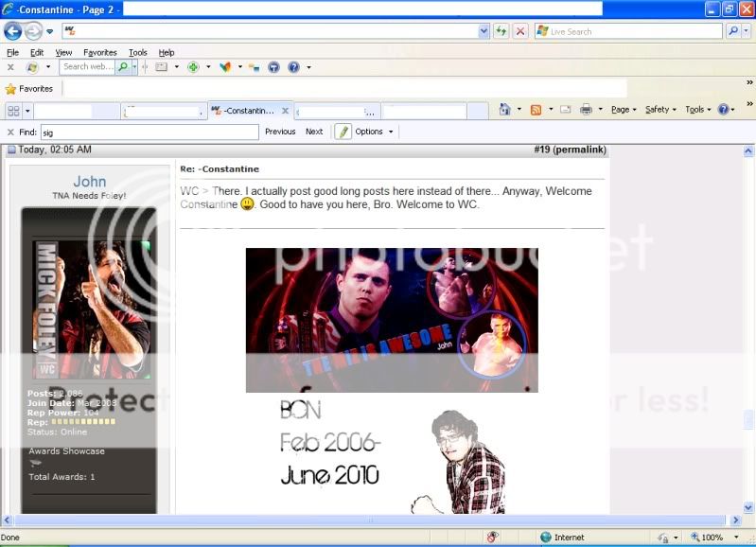Click the Next find result button
This screenshot has height=547, width=756.
pyautogui.click(x=314, y=132)
